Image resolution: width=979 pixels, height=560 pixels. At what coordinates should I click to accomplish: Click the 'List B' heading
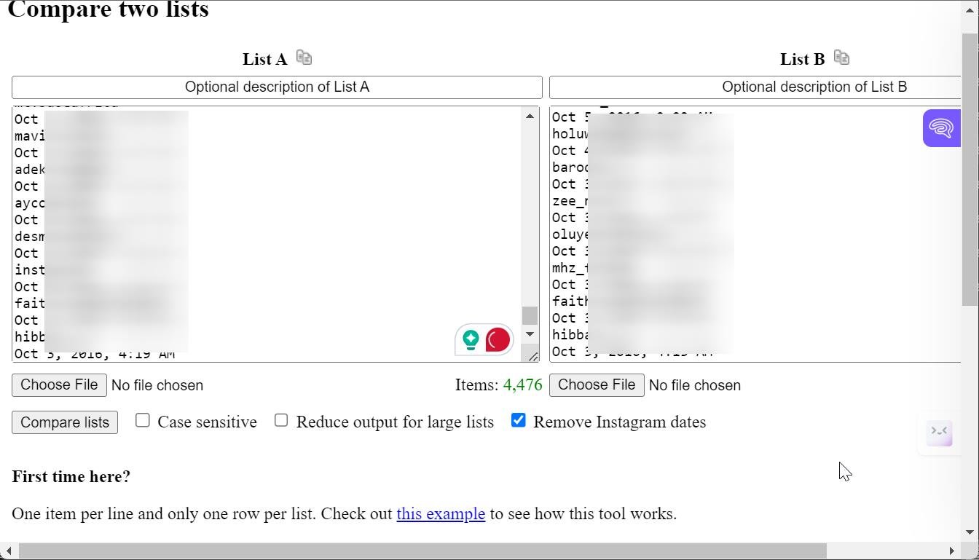802,59
